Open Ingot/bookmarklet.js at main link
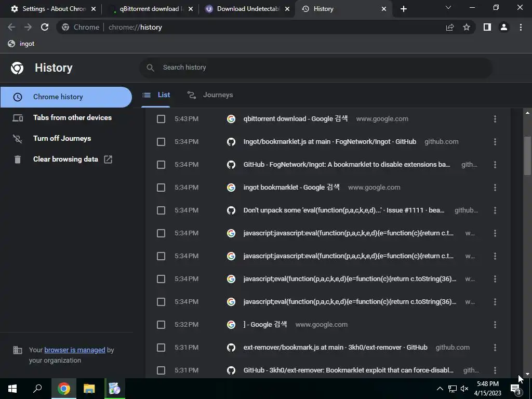Image resolution: width=532 pixels, height=399 pixels. coord(330,142)
